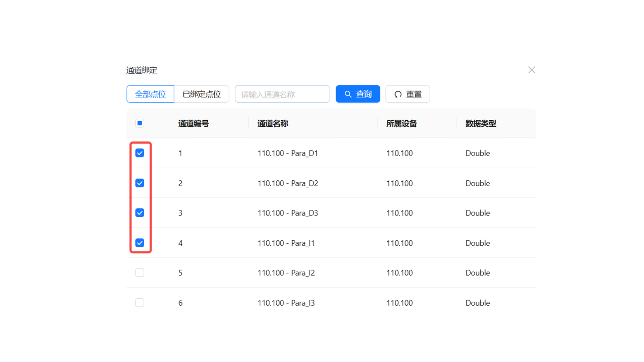This screenshot has width=644, height=362.
Task: Click the 数据类型 column header
Action: tap(481, 124)
